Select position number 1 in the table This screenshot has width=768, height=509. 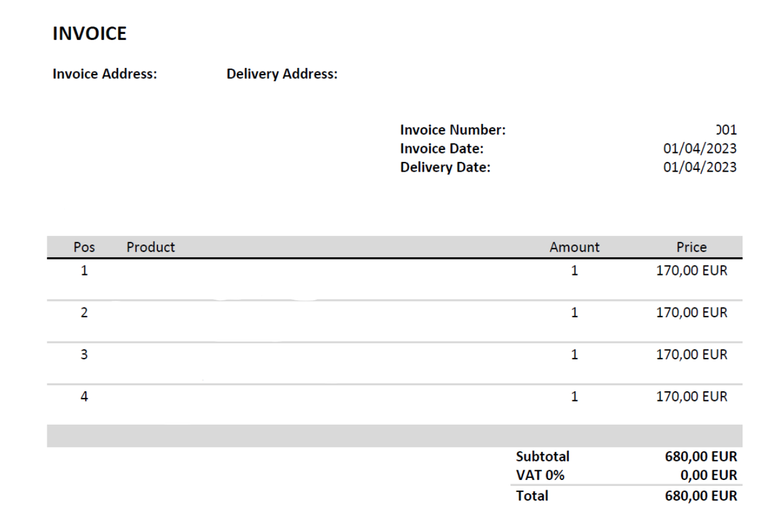coord(84,271)
